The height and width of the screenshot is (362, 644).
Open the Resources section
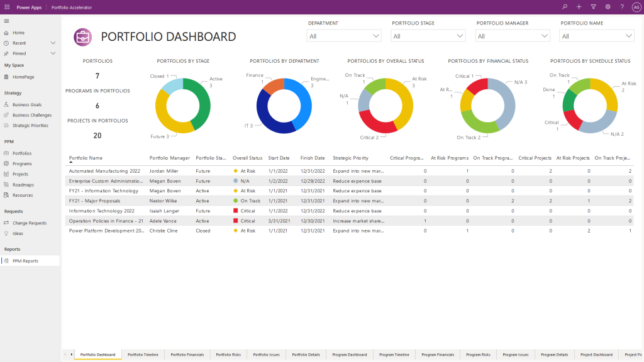click(23, 195)
